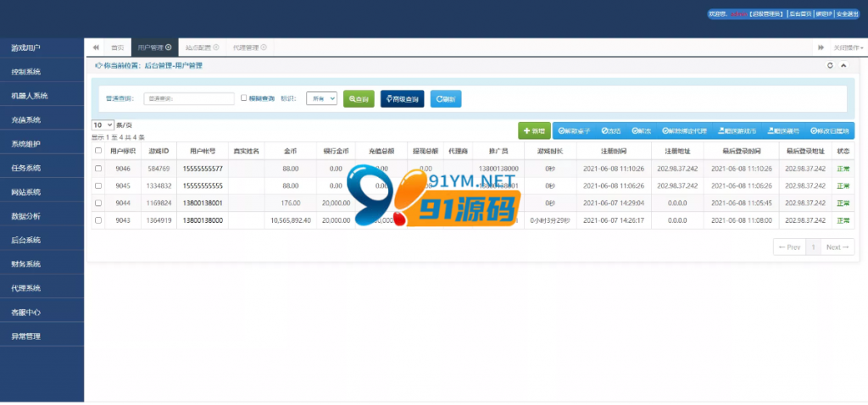Switch to the 首页 tab

[117, 47]
